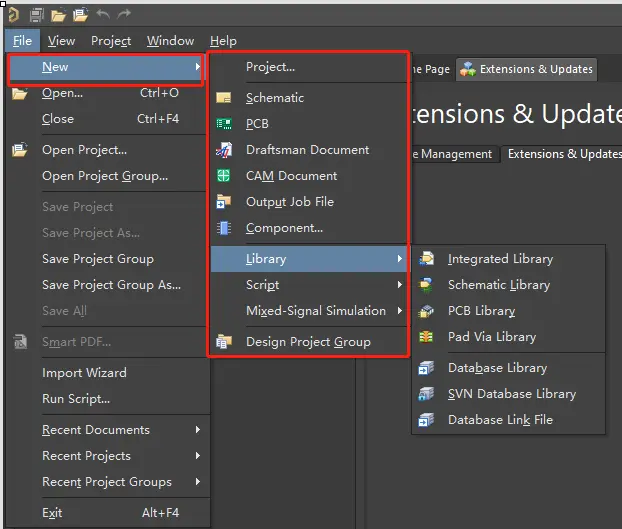The width and height of the screenshot is (622, 529).
Task: Select Run Script...
Action: coord(106,399)
